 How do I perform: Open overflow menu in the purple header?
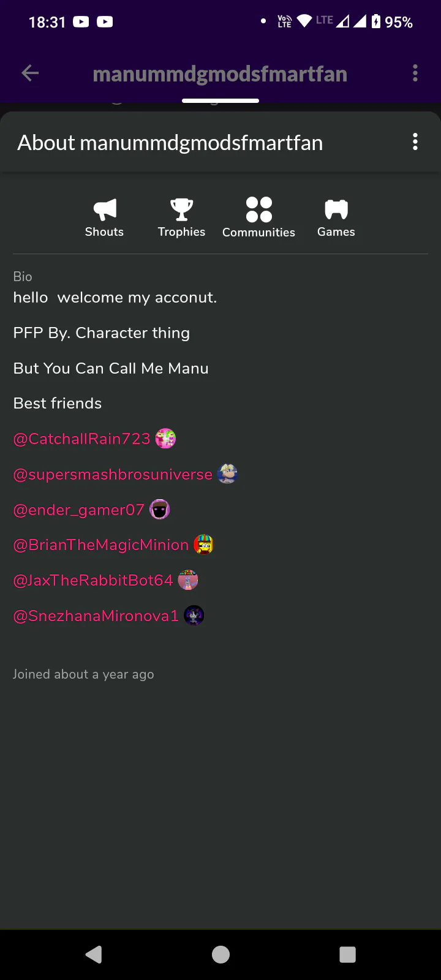point(415,73)
